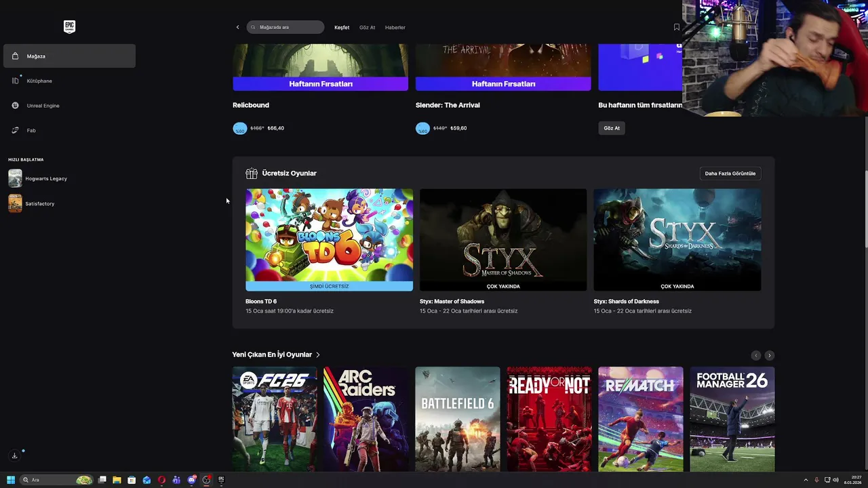Launch Satisfactory from quick launch
Viewport: 868px width, 488px height.
pyautogui.click(x=32, y=203)
